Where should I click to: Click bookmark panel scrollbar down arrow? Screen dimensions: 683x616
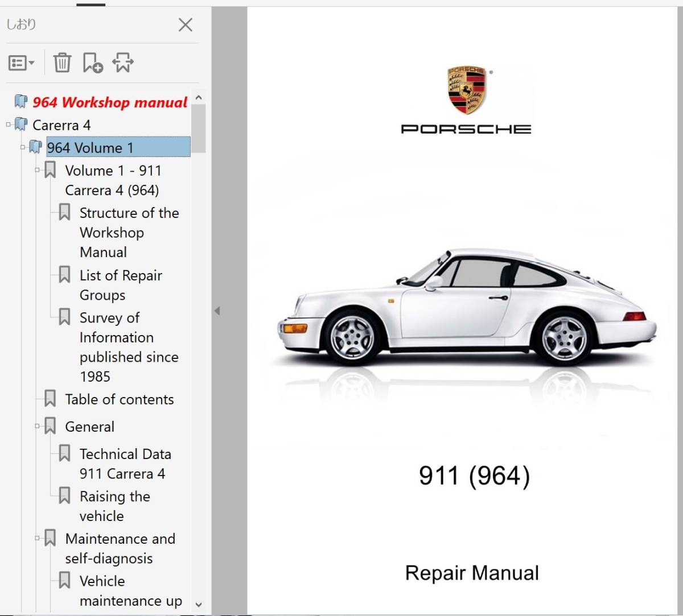tap(199, 605)
